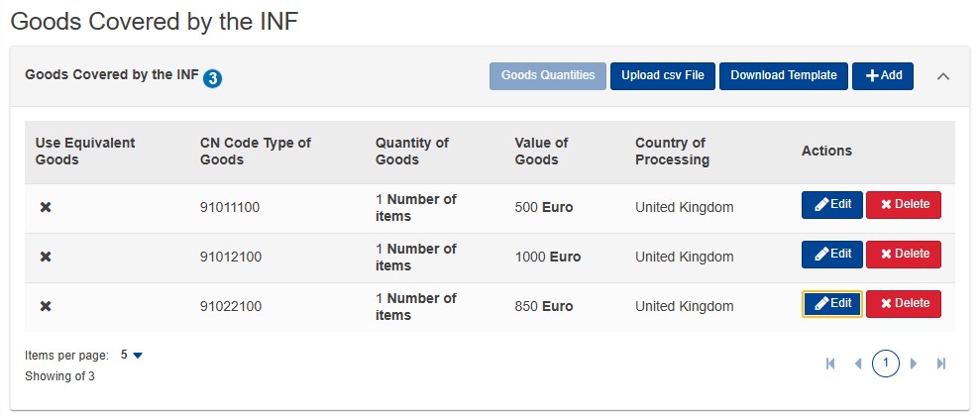Click the Use Equivalent Goods X mark for 91011100

pos(46,207)
